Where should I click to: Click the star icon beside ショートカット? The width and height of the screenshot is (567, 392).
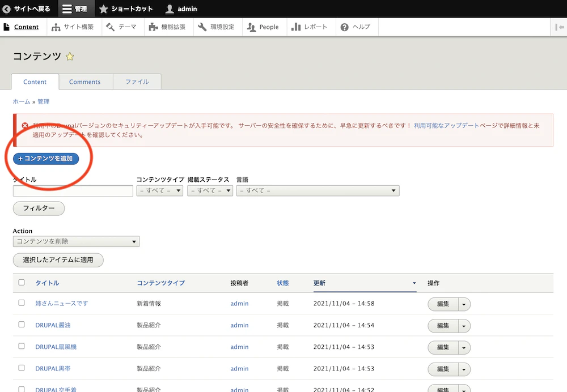(x=103, y=9)
